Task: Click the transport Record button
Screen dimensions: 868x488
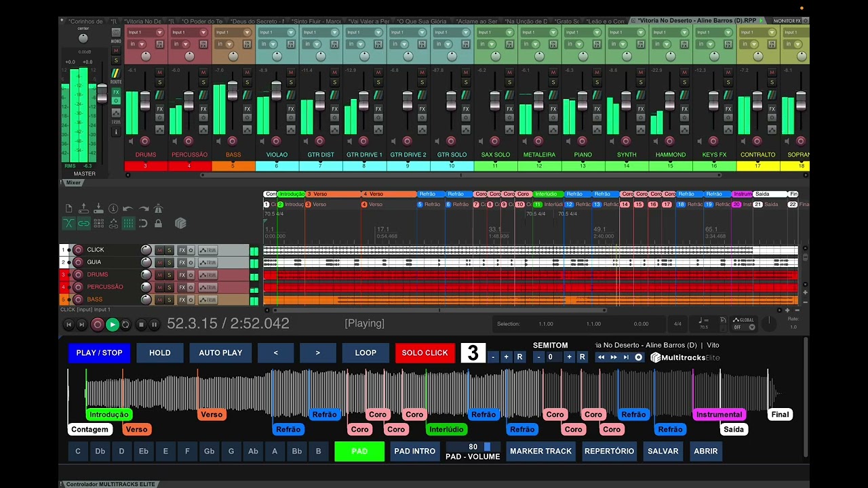Action: point(97,325)
